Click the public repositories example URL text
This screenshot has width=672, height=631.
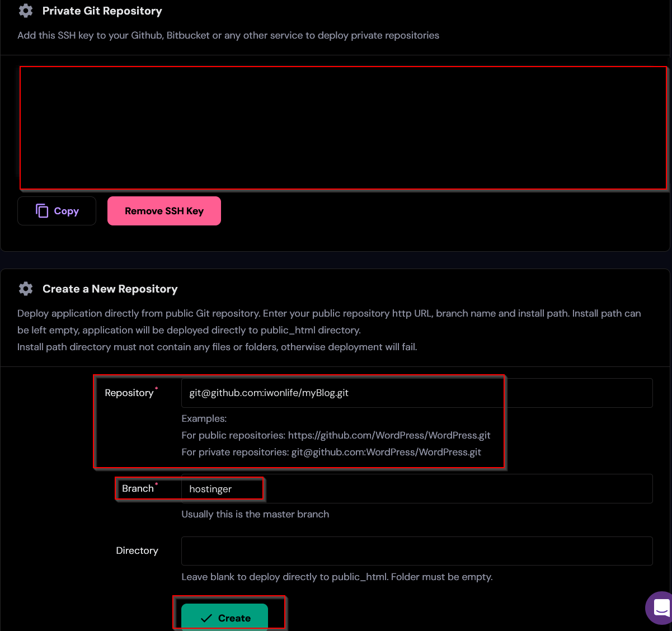[389, 435]
